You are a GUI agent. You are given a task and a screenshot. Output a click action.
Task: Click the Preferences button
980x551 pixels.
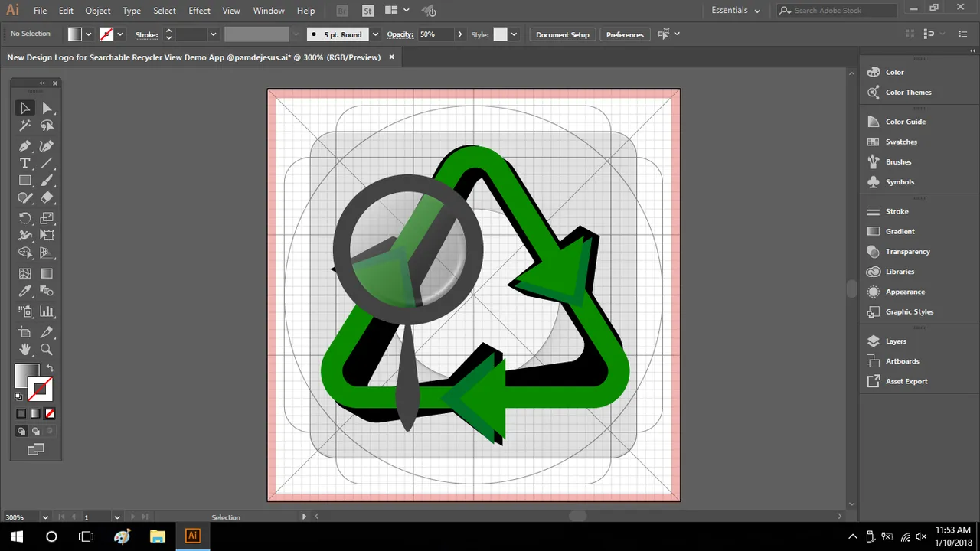pos(625,34)
